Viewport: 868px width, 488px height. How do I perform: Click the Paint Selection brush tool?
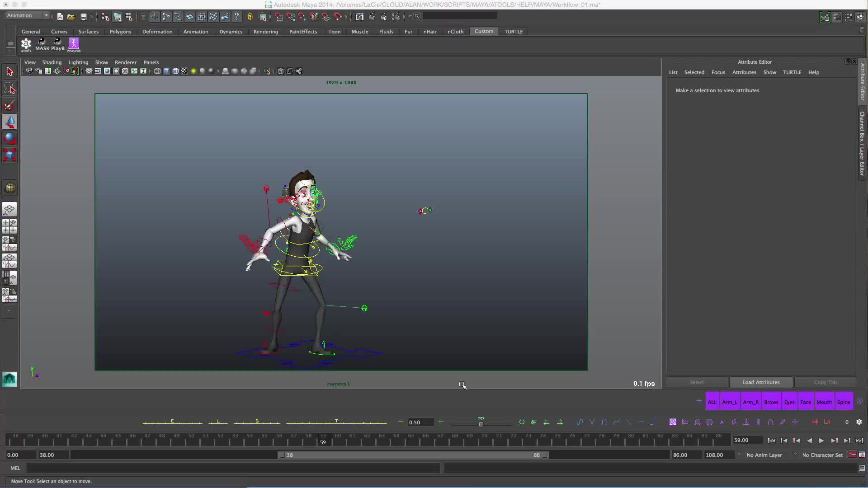point(9,106)
